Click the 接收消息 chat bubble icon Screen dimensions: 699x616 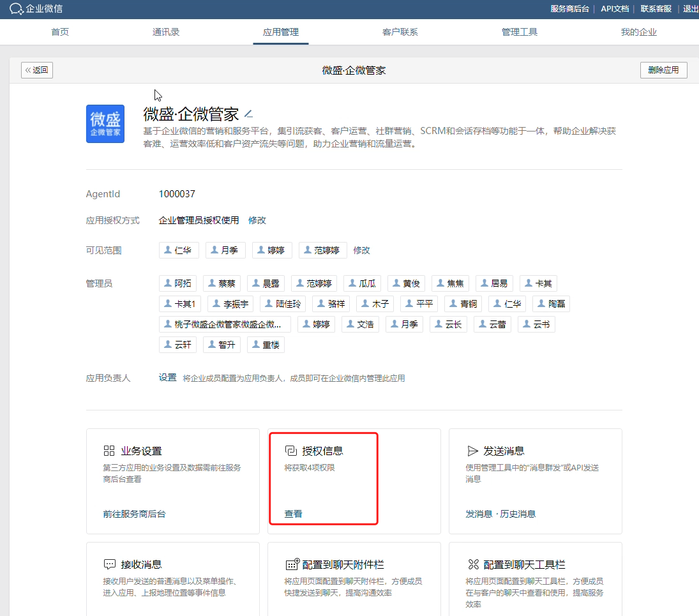pos(109,564)
